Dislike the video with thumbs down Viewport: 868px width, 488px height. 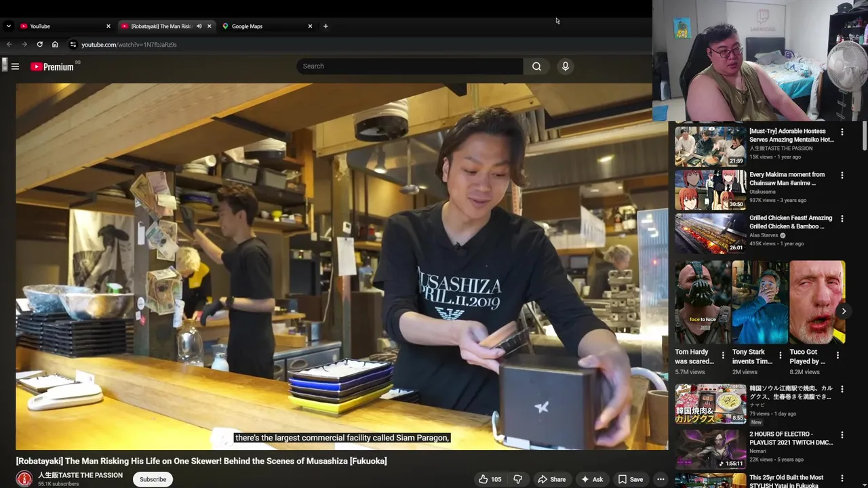(x=518, y=479)
